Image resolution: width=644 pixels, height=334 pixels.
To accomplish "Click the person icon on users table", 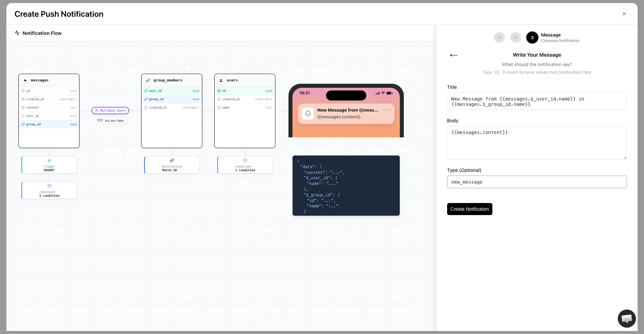I will (221, 80).
